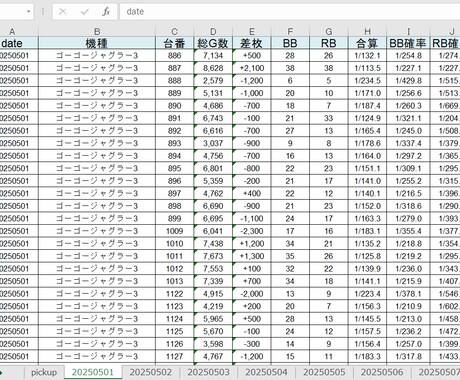Click the BB header cell
The image size is (460, 380).
click(290, 43)
